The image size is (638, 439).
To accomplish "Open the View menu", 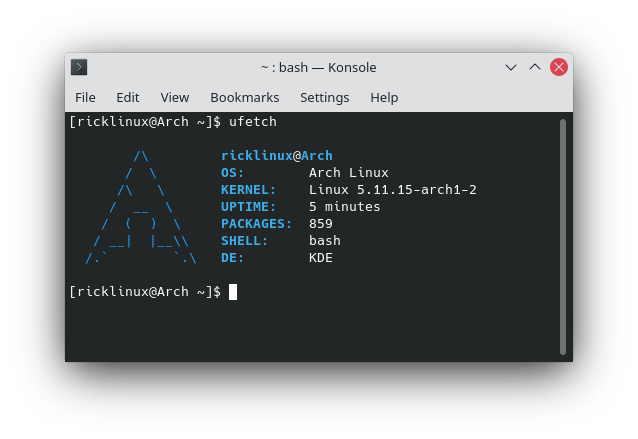I will (175, 98).
